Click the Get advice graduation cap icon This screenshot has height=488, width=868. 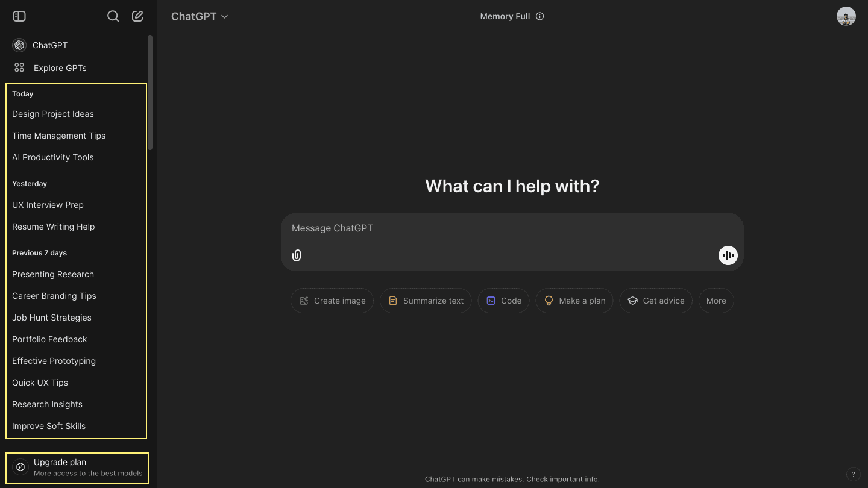(632, 301)
